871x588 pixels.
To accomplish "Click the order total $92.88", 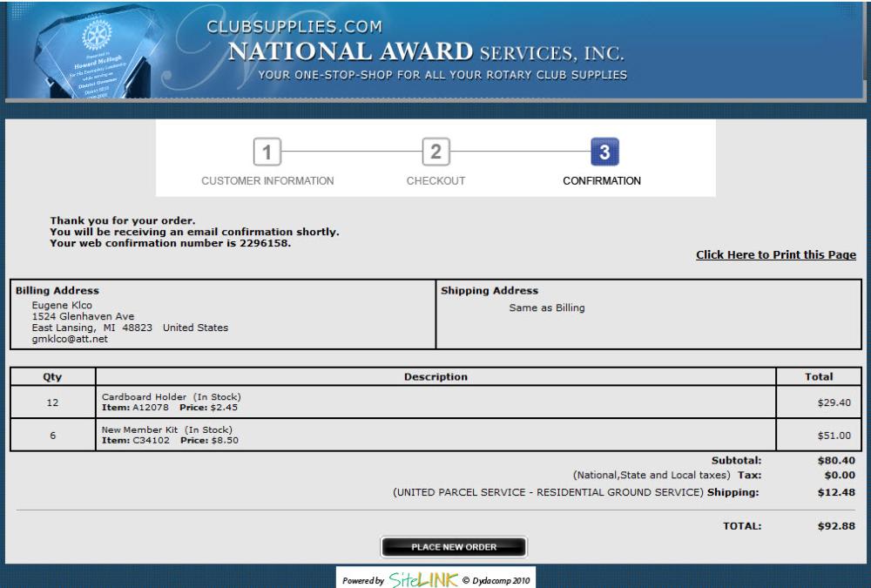I will 836,526.
